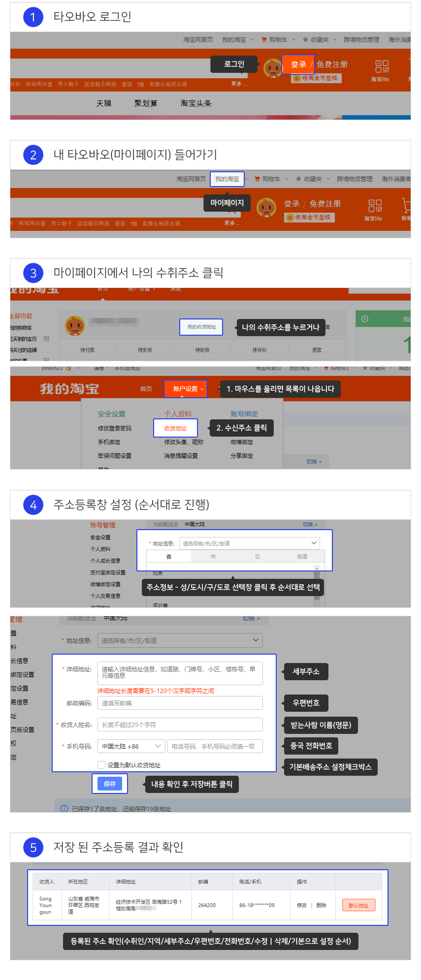This screenshot has height=980, width=421.
Task: Open the highlighted 我的淘宝 menu in step 2
Action: [227, 179]
